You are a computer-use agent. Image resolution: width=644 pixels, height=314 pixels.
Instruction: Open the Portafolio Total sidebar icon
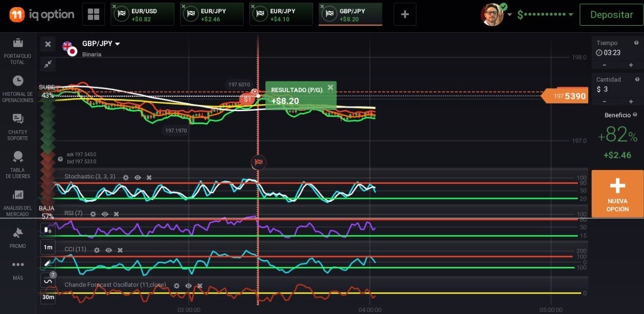click(18, 43)
